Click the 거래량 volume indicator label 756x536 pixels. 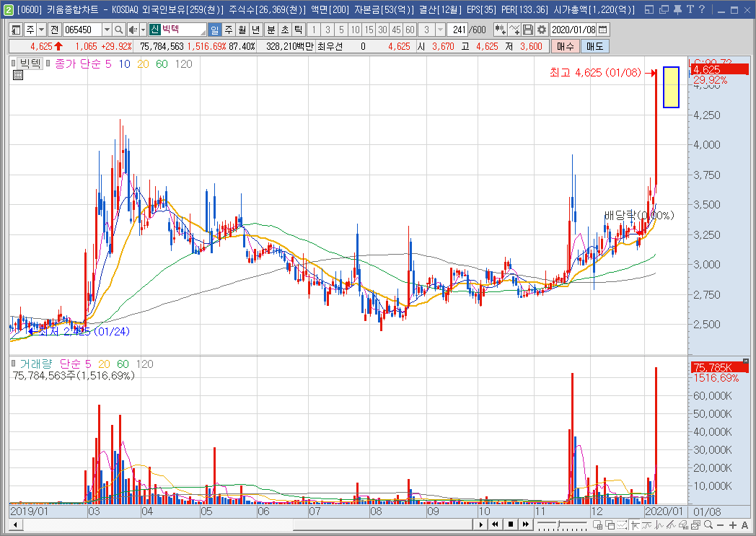(x=35, y=364)
